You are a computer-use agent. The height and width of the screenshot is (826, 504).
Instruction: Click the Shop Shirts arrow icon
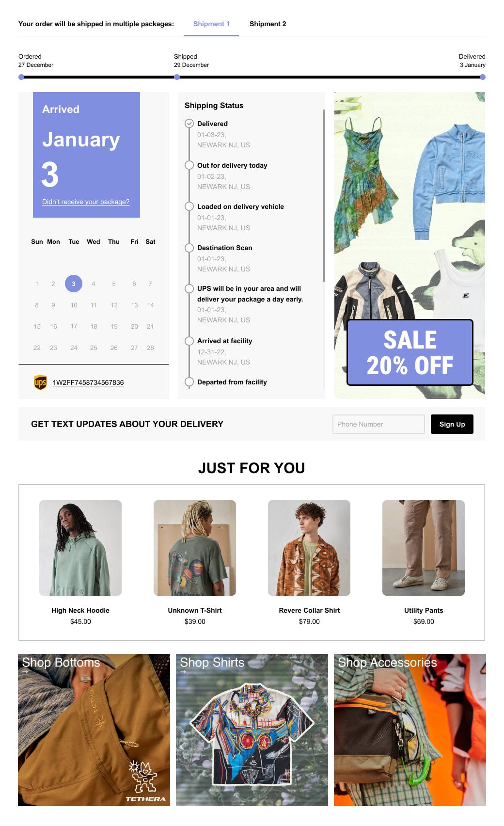click(x=183, y=672)
